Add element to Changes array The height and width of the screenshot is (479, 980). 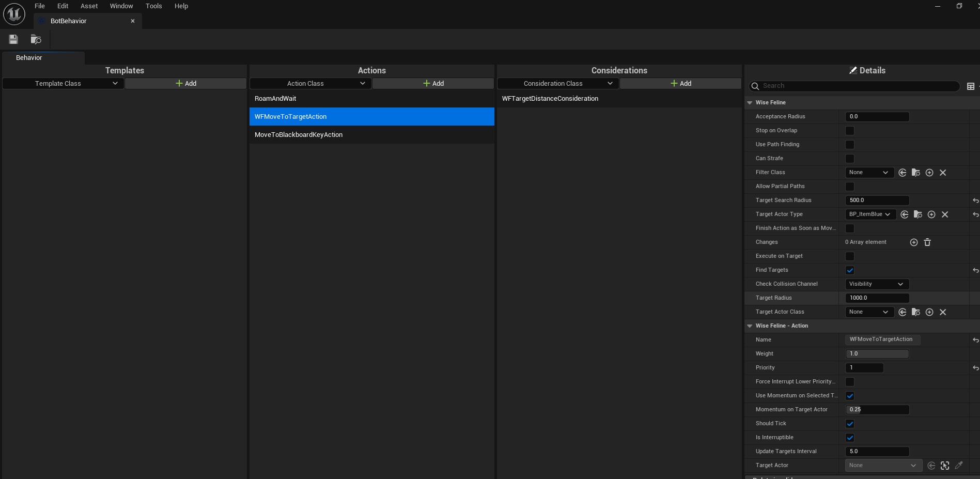(914, 242)
